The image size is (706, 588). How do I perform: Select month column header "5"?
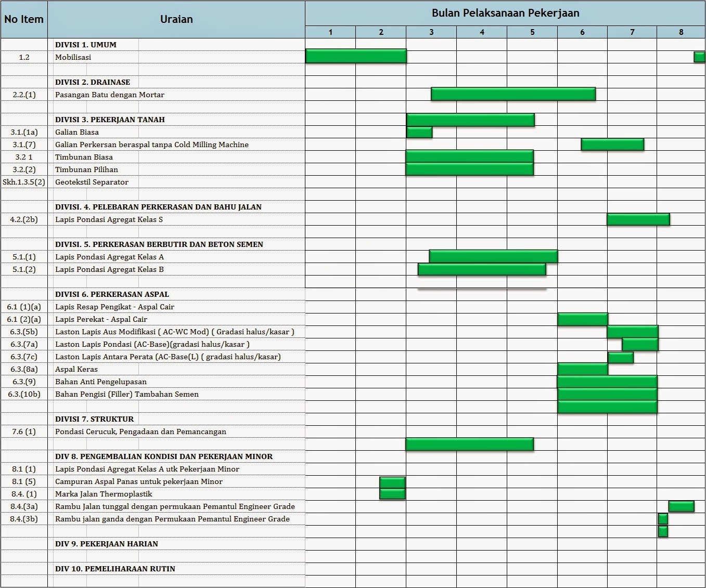click(x=532, y=32)
